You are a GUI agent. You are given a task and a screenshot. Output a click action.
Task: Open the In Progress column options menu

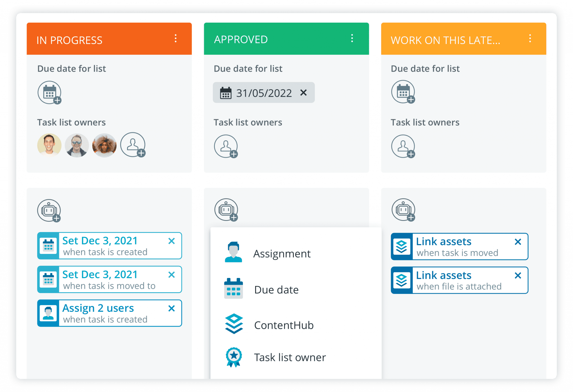coord(176,39)
